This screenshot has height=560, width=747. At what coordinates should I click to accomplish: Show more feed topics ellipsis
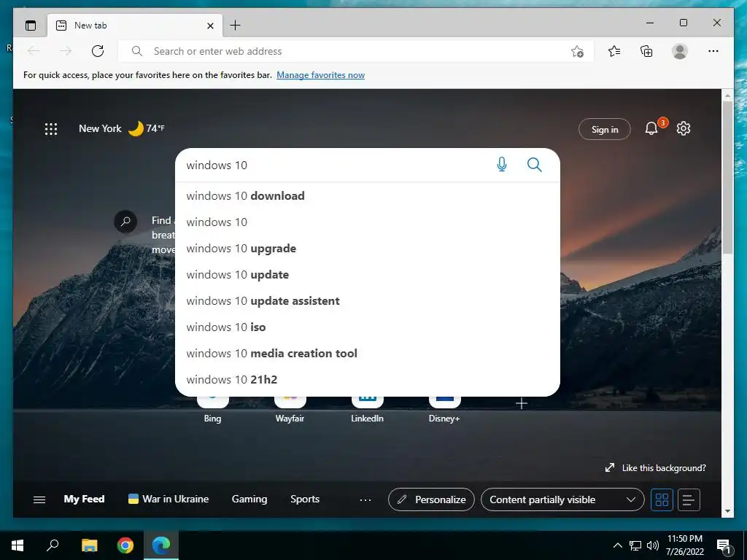pyautogui.click(x=365, y=500)
